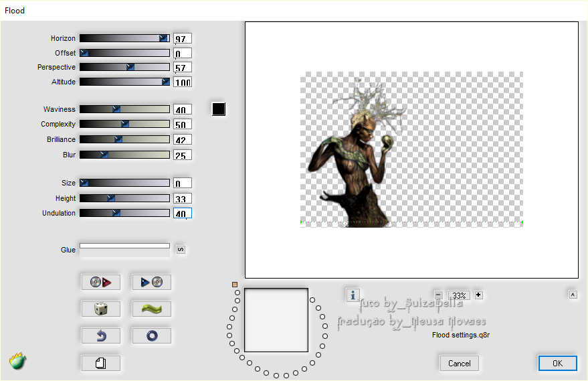This screenshot has width=588, height=381.
Task: Click the small S glue mode button
Action: [x=181, y=250]
